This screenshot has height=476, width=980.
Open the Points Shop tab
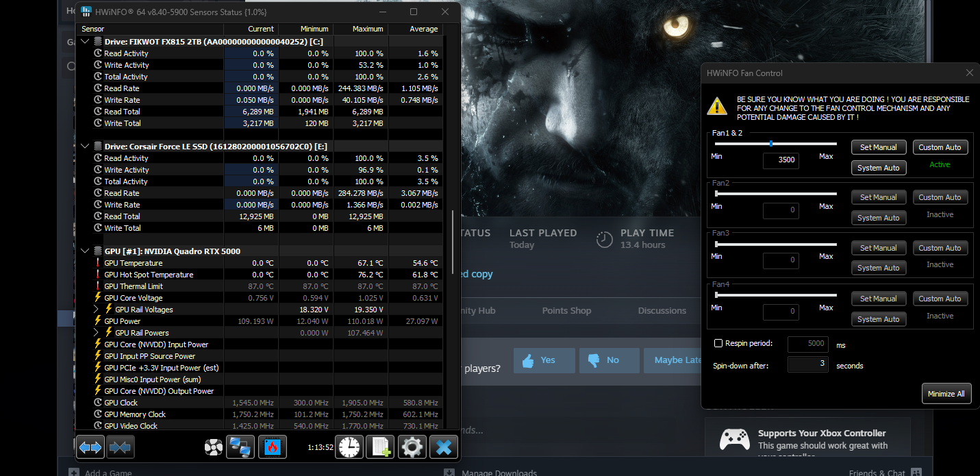point(566,310)
